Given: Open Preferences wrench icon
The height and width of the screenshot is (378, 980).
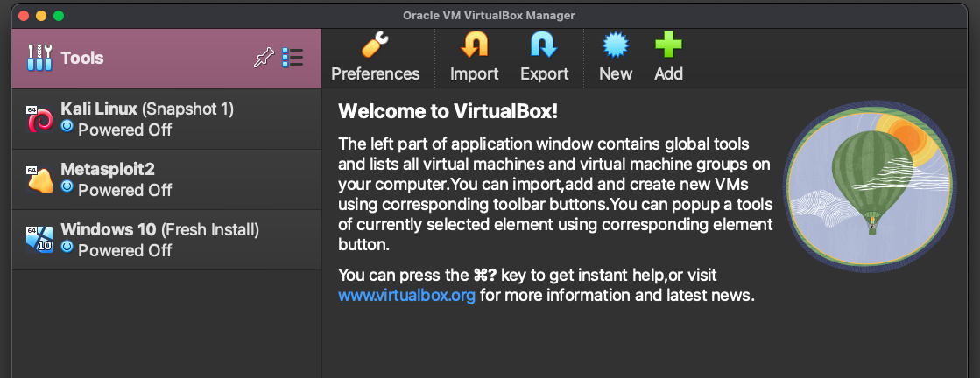Looking at the screenshot, I should click(375, 45).
